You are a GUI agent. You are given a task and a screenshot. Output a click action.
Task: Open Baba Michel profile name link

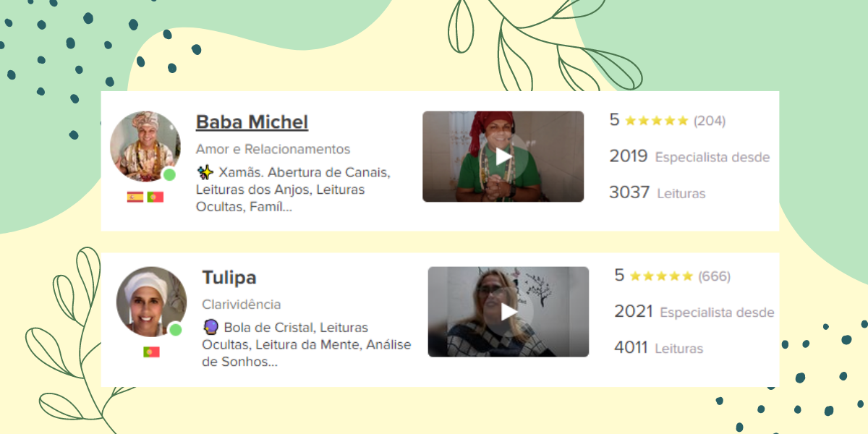[252, 122]
